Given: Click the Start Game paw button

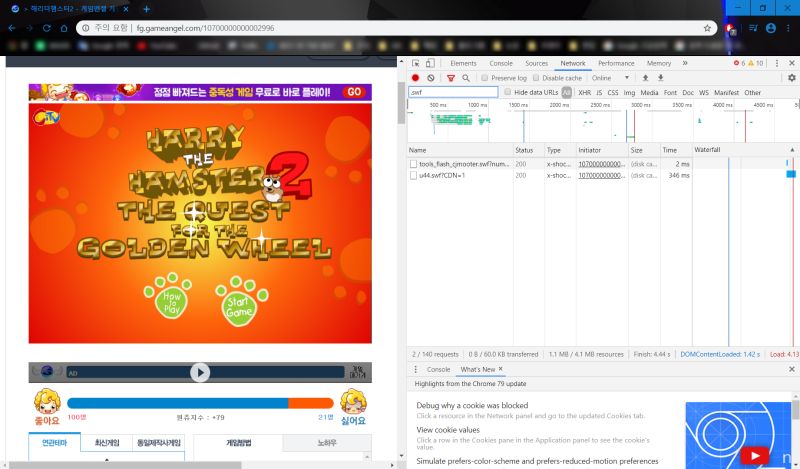Looking at the screenshot, I should click(239, 304).
